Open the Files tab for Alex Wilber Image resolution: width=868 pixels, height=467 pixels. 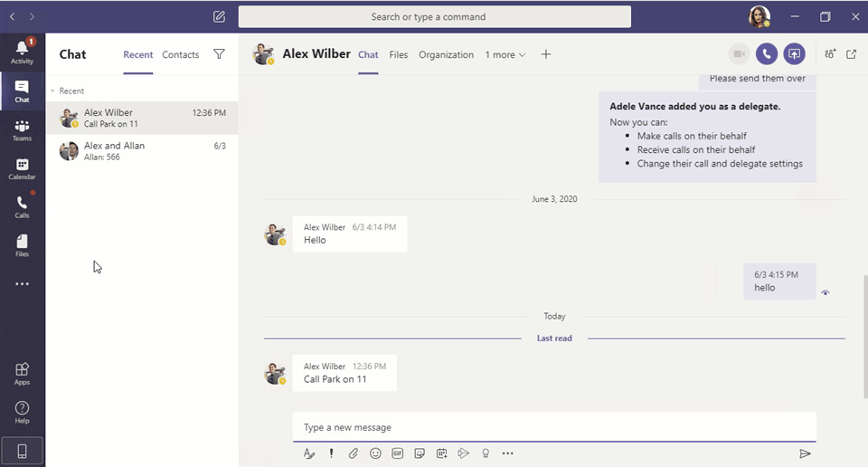pyautogui.click(x=398, y=55)
